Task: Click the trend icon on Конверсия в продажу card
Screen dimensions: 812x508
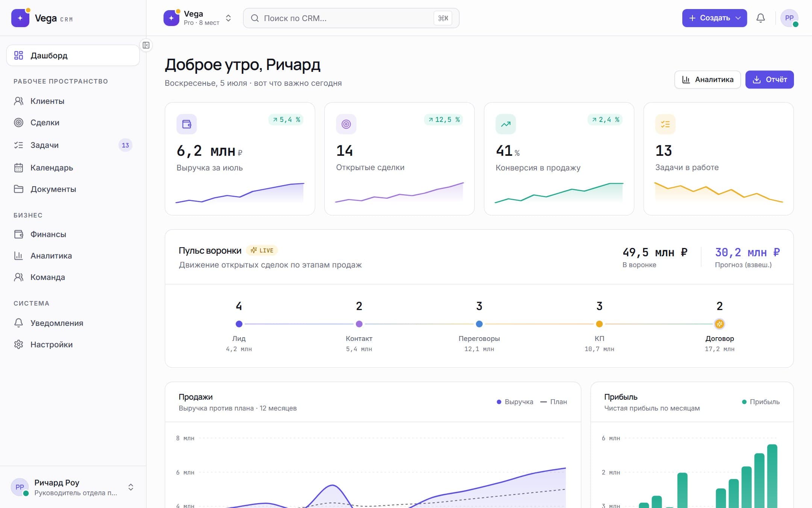Action: coord(506,124)
